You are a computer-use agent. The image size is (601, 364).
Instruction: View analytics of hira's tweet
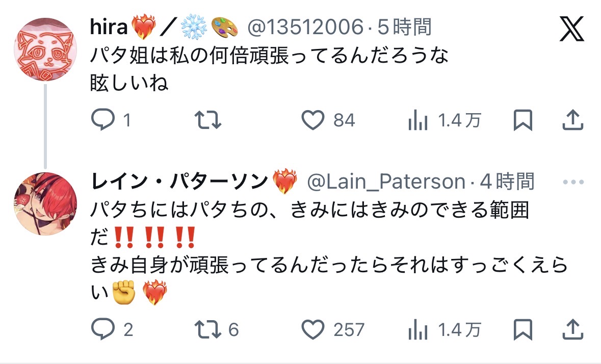coord(418,120)
